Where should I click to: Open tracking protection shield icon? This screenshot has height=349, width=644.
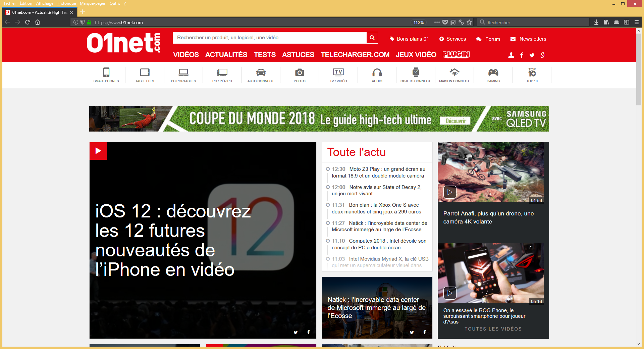pos(83,22)
